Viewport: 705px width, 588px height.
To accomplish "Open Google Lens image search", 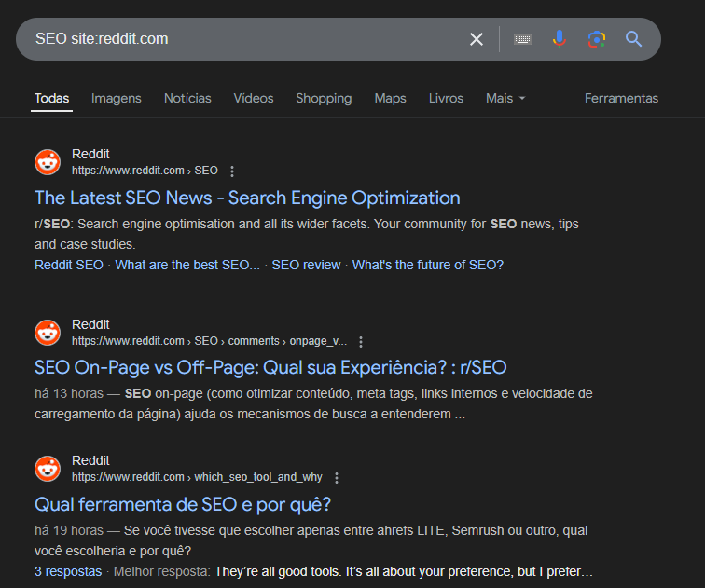I will (597, 39).
